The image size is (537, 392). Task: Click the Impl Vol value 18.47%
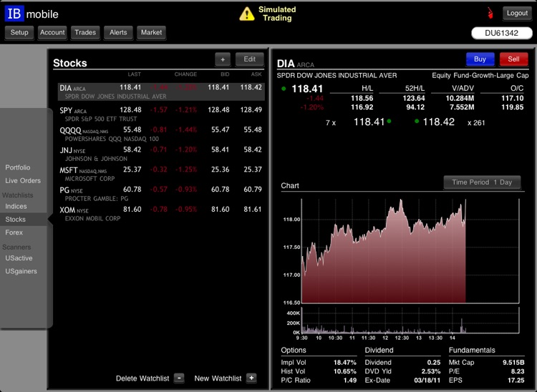point(345,362)
